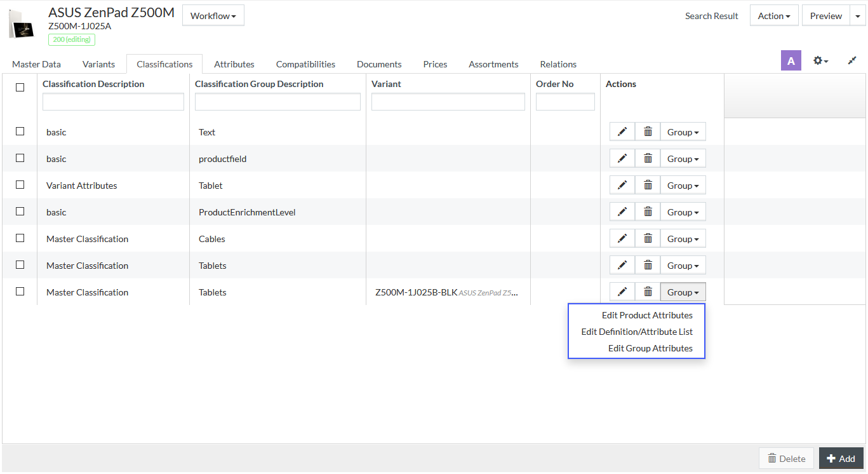
Task: Switch to the Master Data tab
Action: point(37,64)
